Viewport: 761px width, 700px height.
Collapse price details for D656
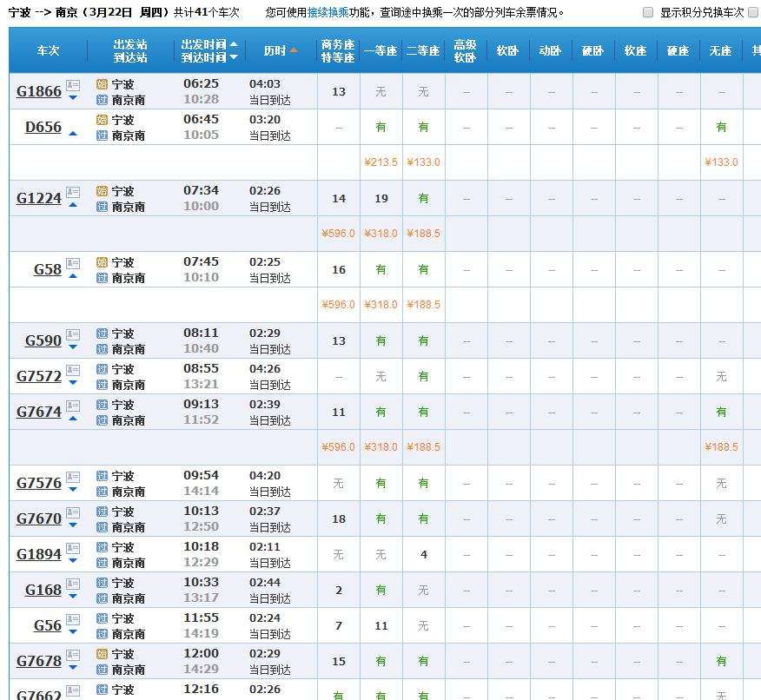73,134
